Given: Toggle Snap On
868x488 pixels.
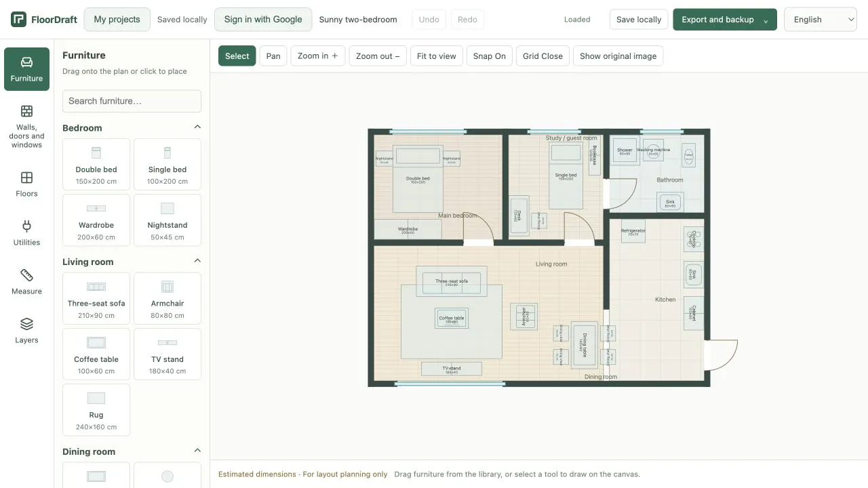Looking at the screenshot, I should (490, 56).
